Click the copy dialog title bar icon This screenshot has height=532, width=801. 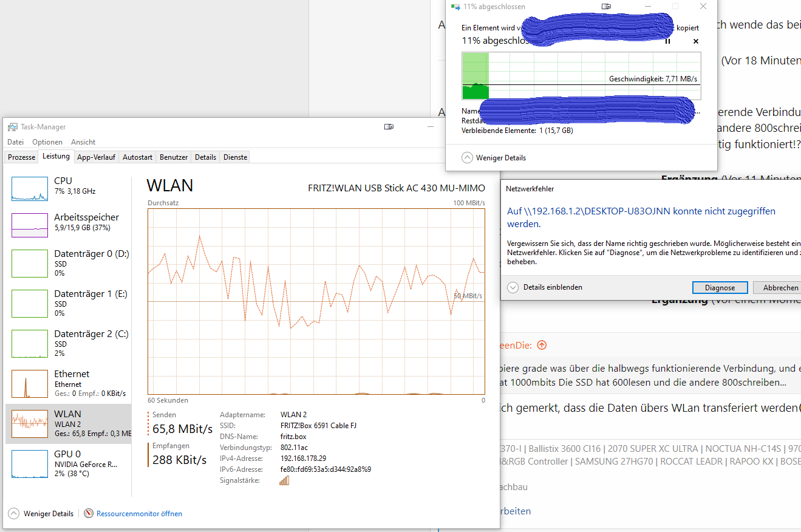(x=455, y=7)
